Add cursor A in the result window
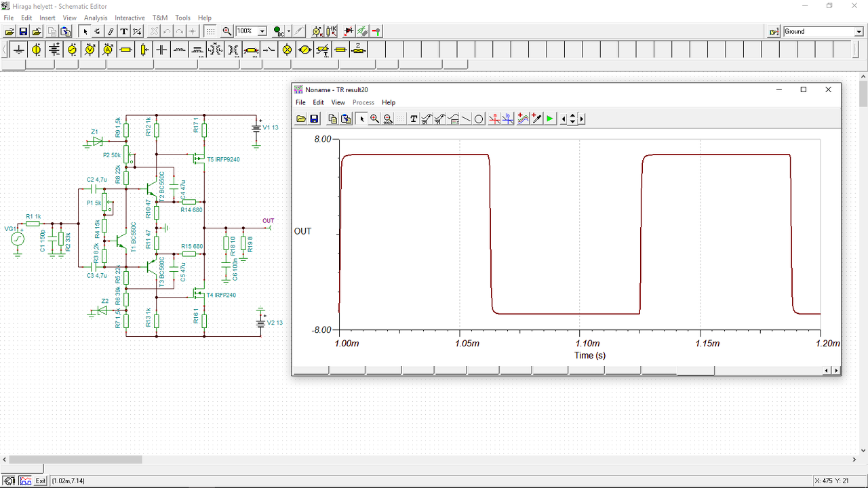The height and width of the screenshot is (488, 868). point(494,119)
